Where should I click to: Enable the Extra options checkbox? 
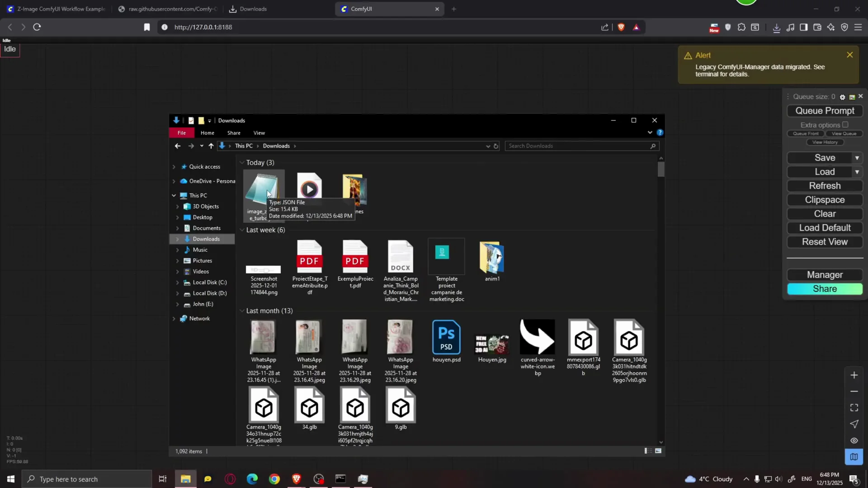click(x=846, y=125)
